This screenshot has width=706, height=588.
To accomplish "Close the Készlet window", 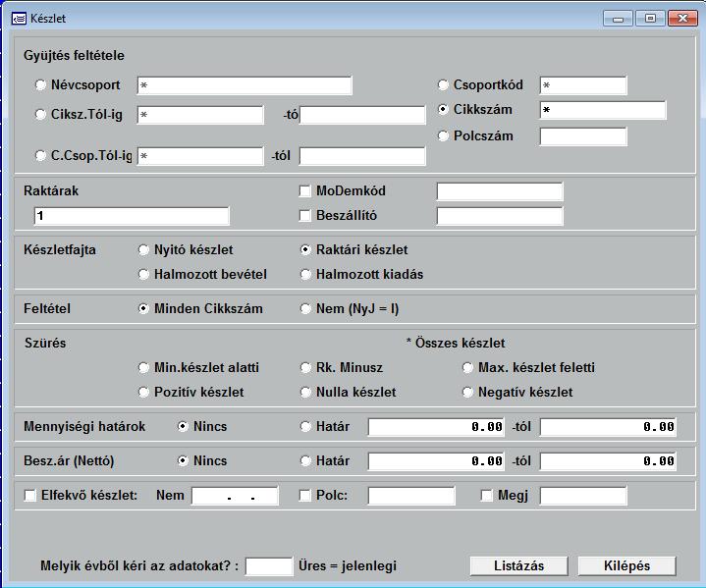I will pyautogui.click(x=682, y=19).
